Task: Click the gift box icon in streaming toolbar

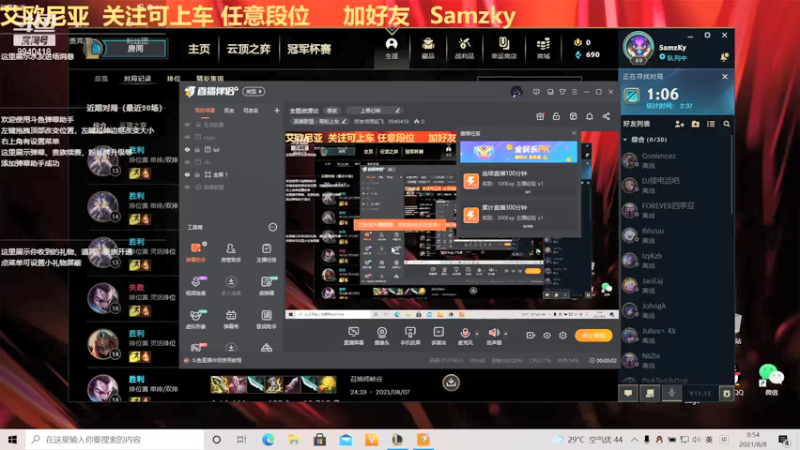Action: pyautogui.click(x=540, y=116)
